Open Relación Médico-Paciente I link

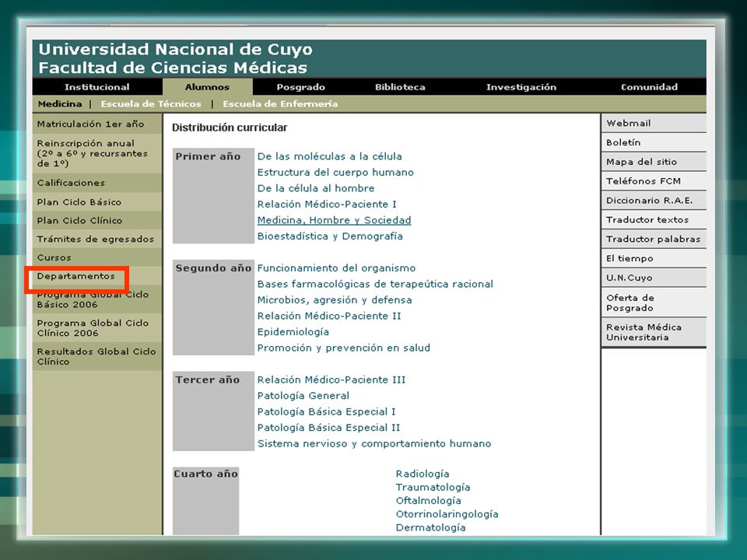click(x=327, y=205)
